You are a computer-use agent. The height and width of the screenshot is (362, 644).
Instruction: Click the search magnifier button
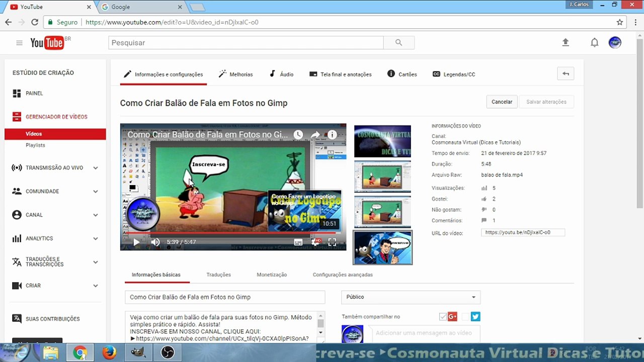pos(398,43)
